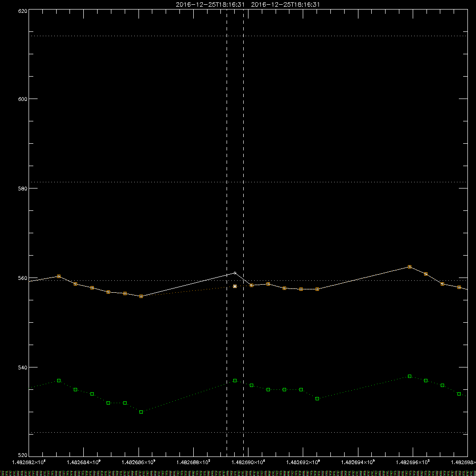Click the right vertical dashed line
This screenshot has height=476, width=476.
(x=243, y=233)
